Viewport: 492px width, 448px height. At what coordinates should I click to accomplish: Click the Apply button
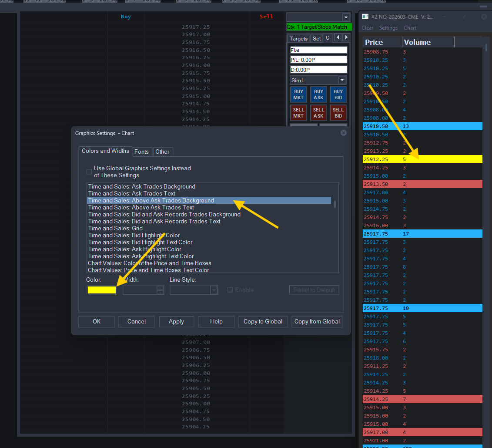[x=176, y=322]
